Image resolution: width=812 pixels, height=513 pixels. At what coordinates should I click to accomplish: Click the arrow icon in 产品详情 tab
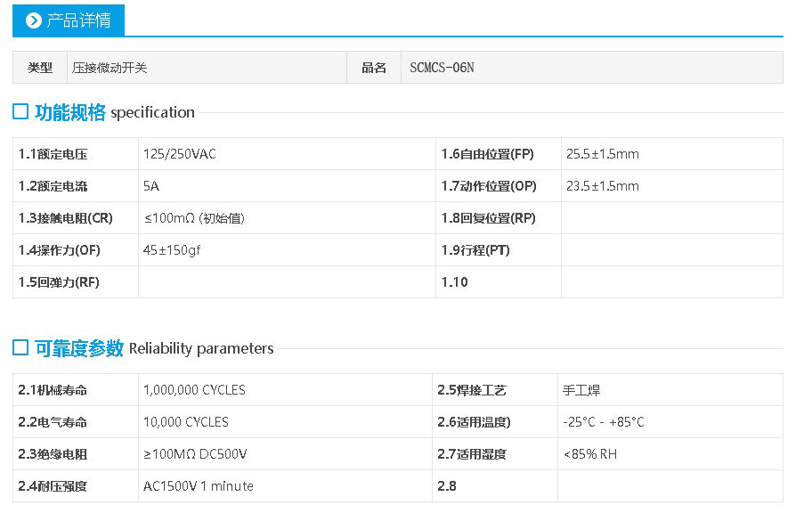pyautogui.click(x=34, y=20)
